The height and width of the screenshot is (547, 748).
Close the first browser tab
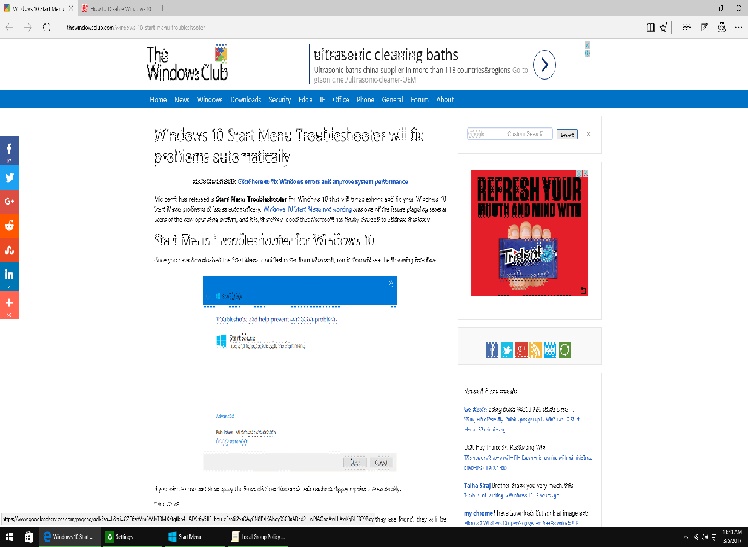71,8
